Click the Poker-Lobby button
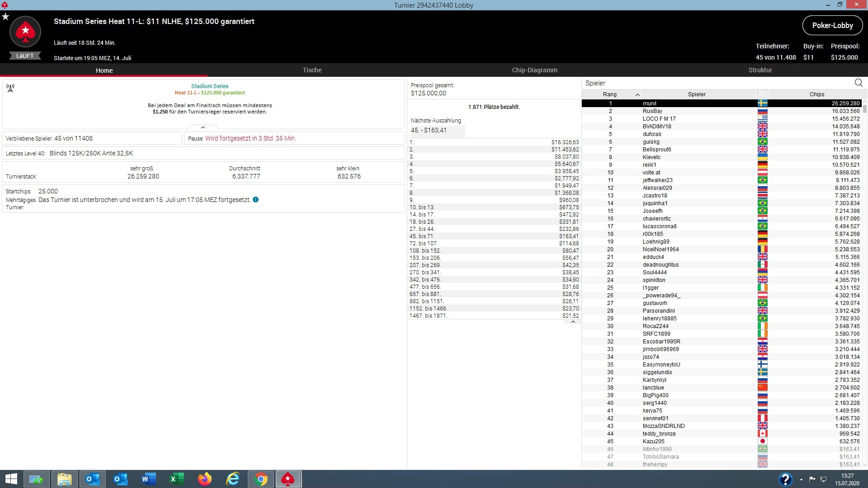This screenshot has height=488, width=868. click(832, 25)
